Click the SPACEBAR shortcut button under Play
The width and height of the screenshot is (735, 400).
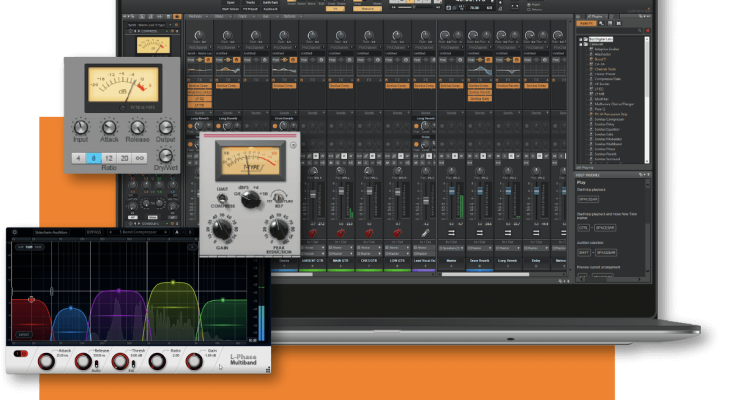(x=589, y=200)
